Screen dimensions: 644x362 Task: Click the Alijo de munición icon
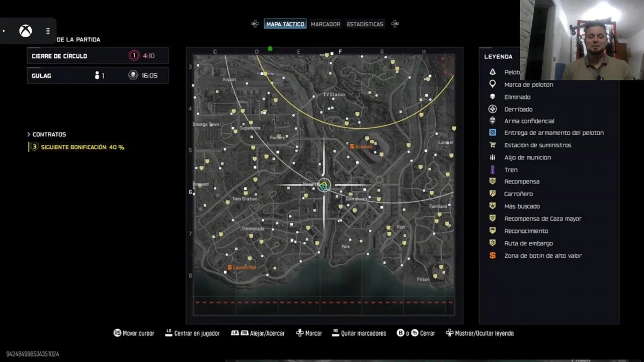493,157
